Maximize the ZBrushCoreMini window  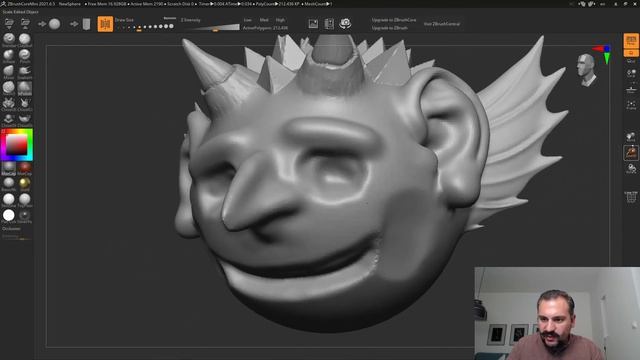625,4
